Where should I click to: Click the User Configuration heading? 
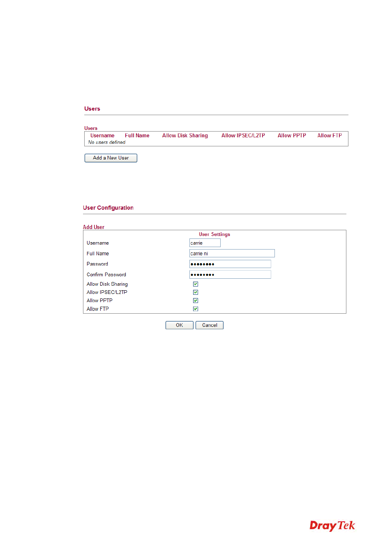(108, 208)
